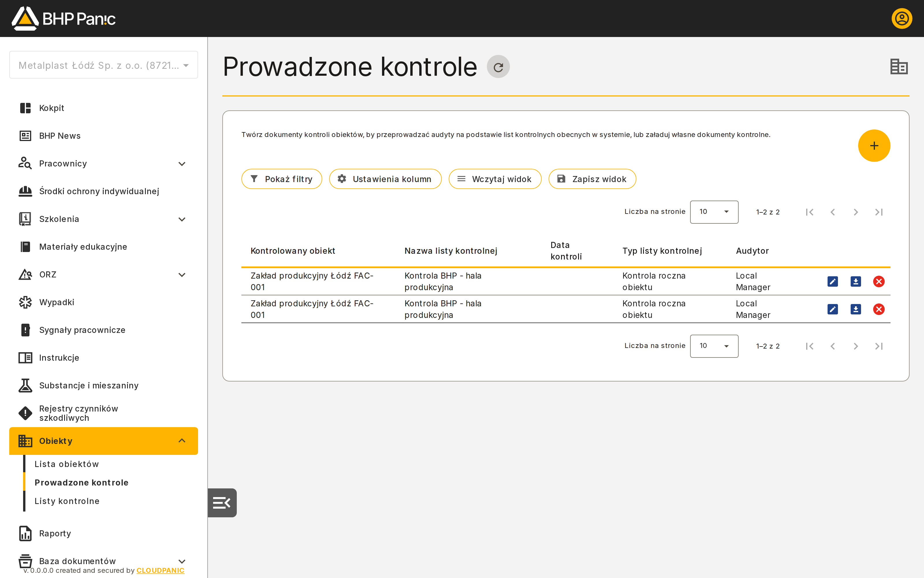The height and width of the screenshot is (578, 924).
Task: Download the second row control document
Action: pyautogui.click(x=856, y=309)
